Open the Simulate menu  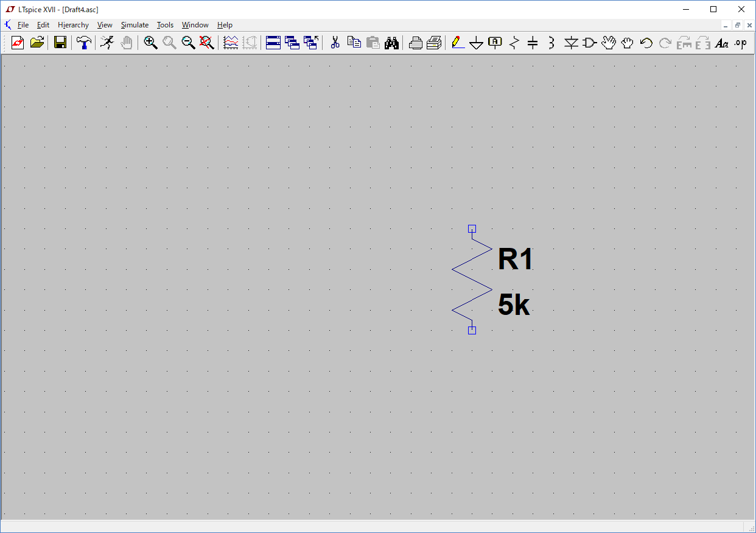[x=135, y=25]
